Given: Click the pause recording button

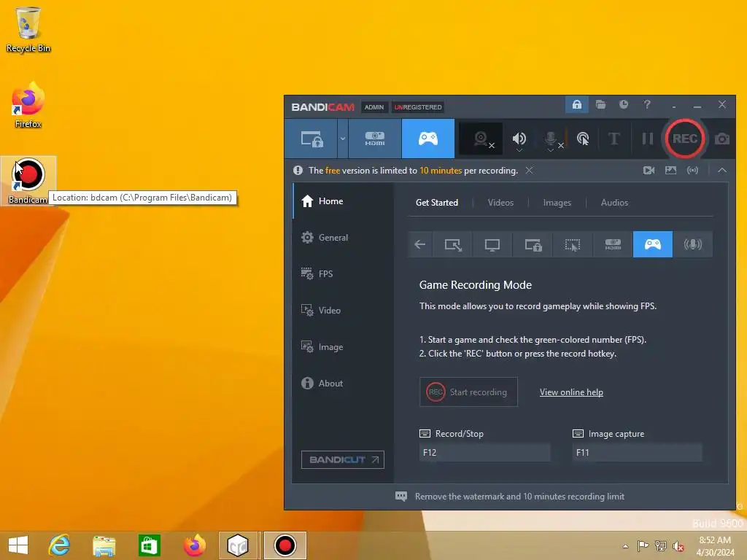Looking at the screenshot, I should click(x=647, y=139).
